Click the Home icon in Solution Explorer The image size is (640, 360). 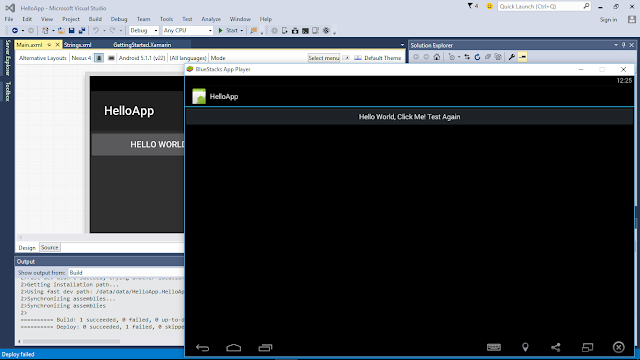pos(437,57)
